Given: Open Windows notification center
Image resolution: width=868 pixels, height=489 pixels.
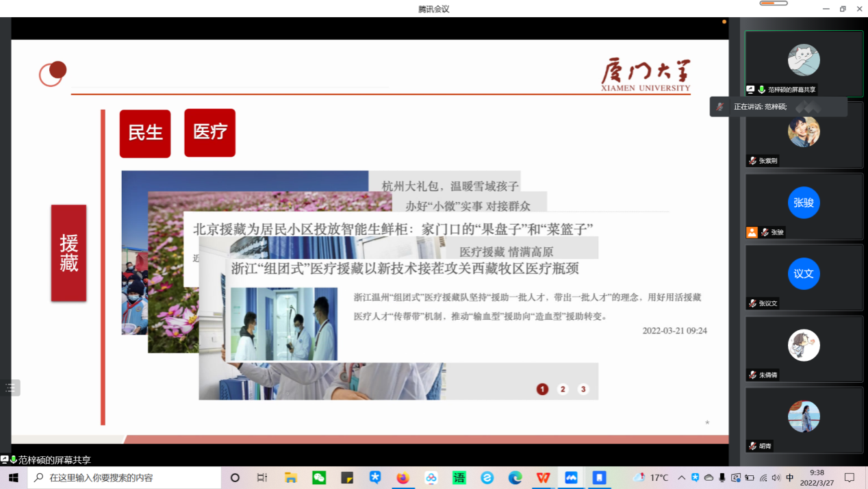Looking at the screenshot, I should point(850,477).
